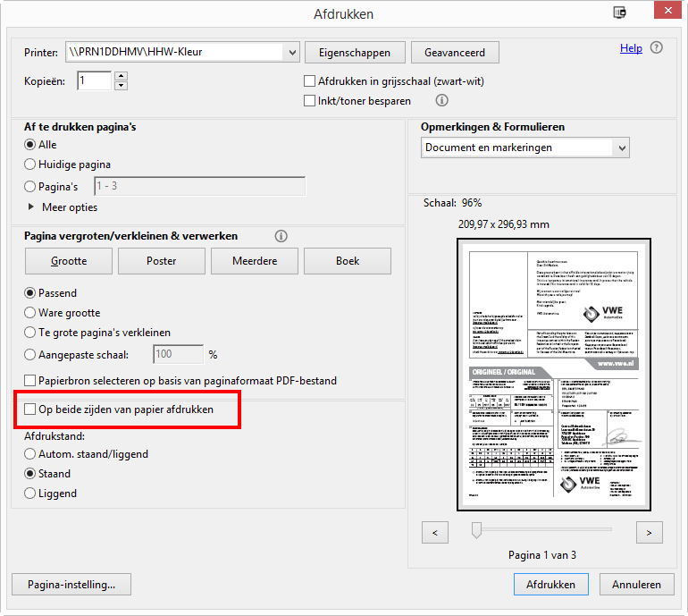Open the Help link
688x616 pixels.
pyautogui.click(x=631, y=48)
